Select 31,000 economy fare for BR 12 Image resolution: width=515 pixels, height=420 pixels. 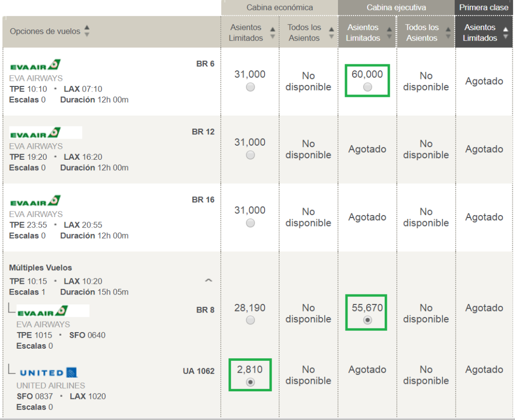250,155
